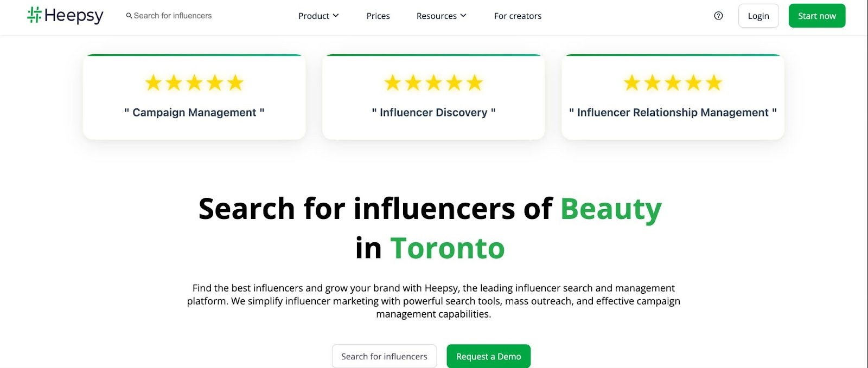Click the fifth star above Influencer Discovery
Image resolution: width=868 pixels, height=368 pixels.
475,83
